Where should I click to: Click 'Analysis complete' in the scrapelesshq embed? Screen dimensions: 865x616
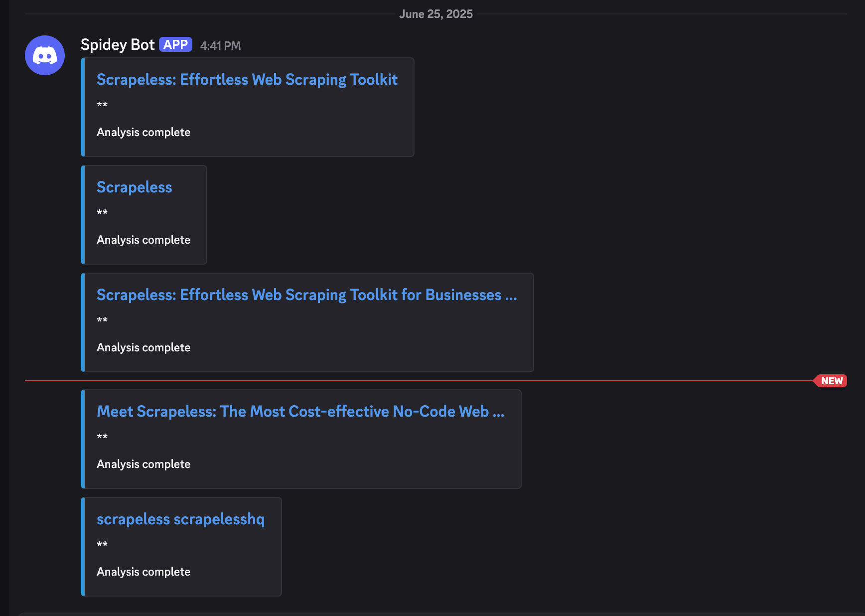click(x=144, y=572)
